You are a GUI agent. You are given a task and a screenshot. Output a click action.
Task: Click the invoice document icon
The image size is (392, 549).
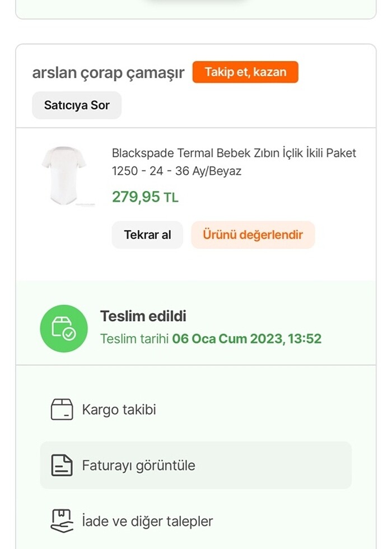pos(60,464)
